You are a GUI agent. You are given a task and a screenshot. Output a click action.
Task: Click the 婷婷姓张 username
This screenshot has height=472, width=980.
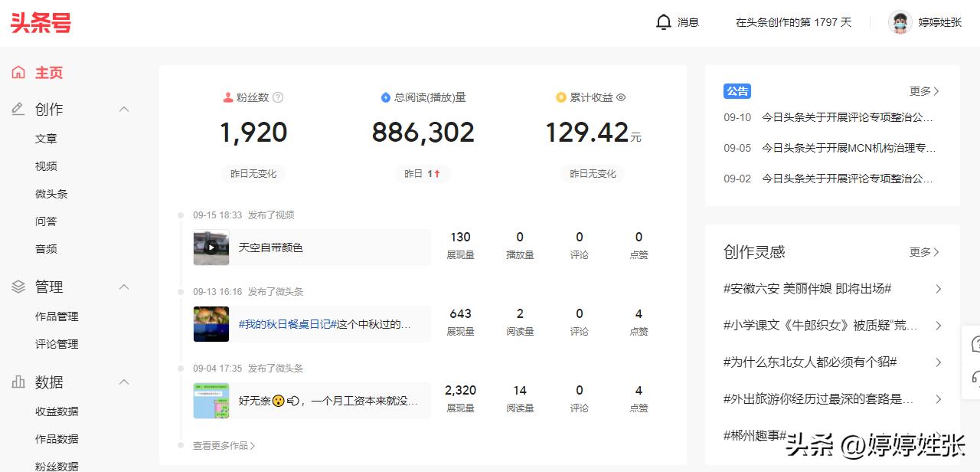[x=940, y=22]
